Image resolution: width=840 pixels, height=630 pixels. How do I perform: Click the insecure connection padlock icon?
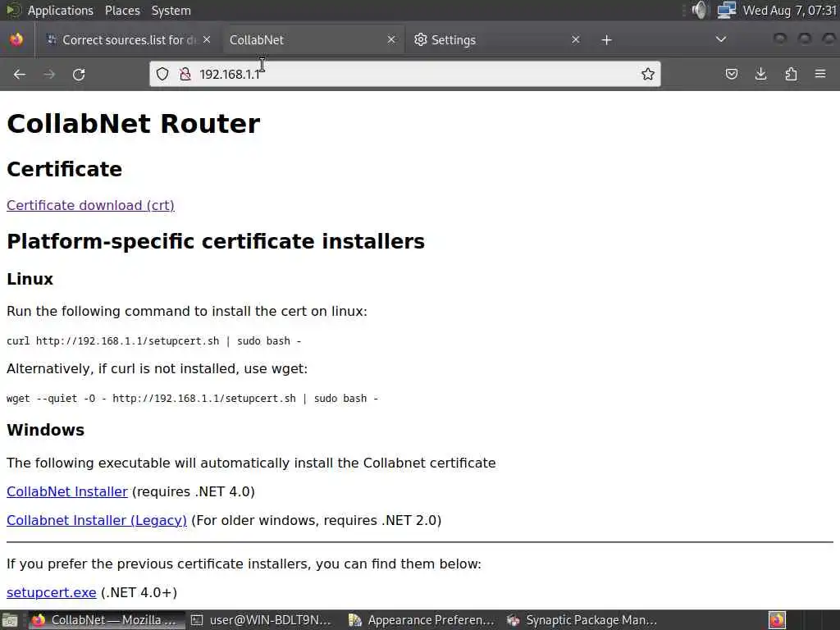[185, 74]
